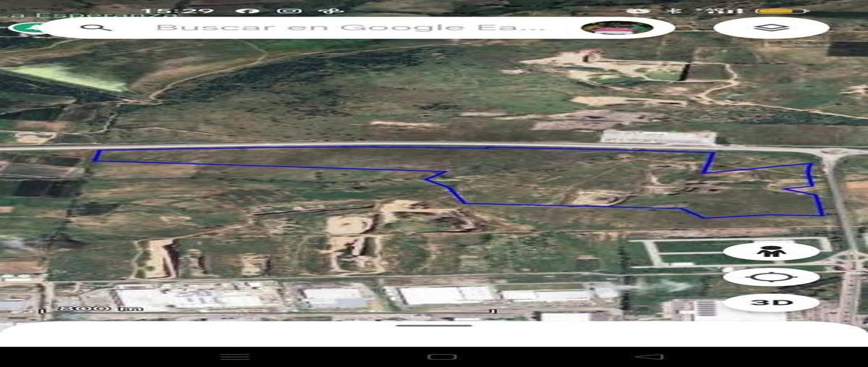The image size is (868, 367).
Task: Tap the Instagram notification icon
Action: click(289, 11)
